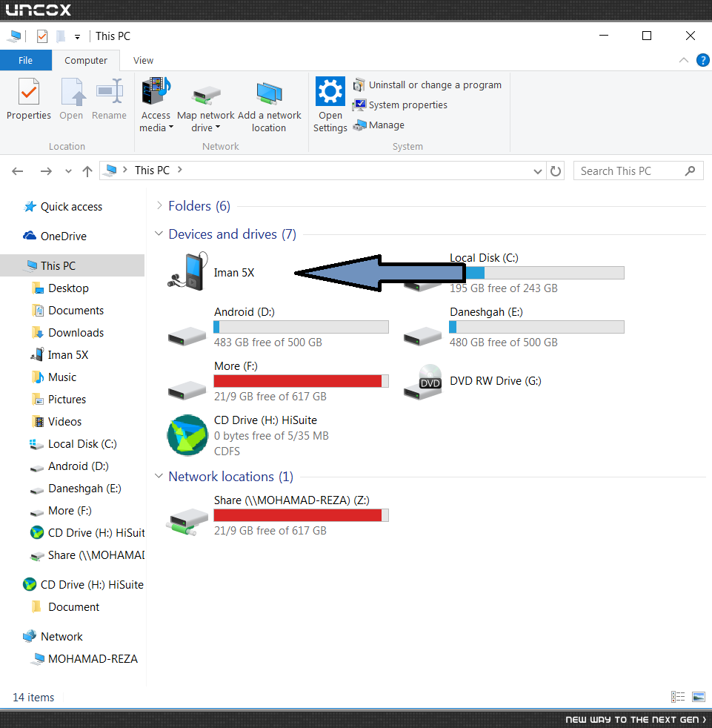Switch to large icons view in status bar

(699, 697)
